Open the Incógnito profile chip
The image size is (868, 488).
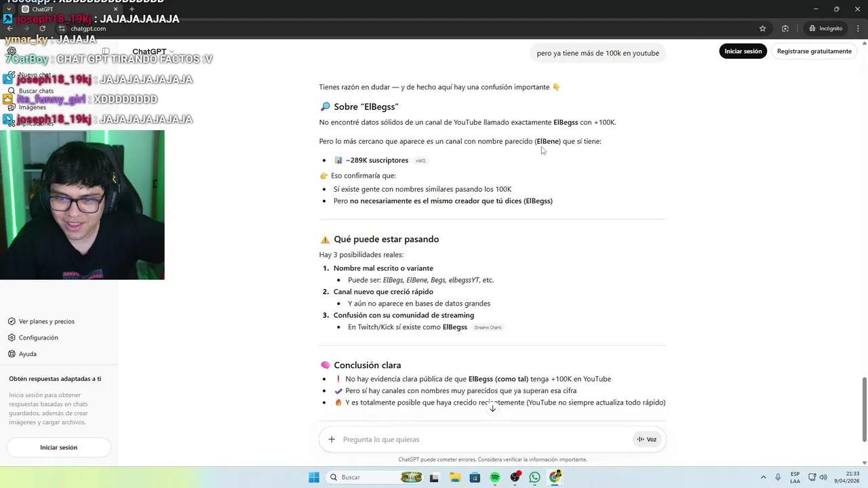coord(825,28)
